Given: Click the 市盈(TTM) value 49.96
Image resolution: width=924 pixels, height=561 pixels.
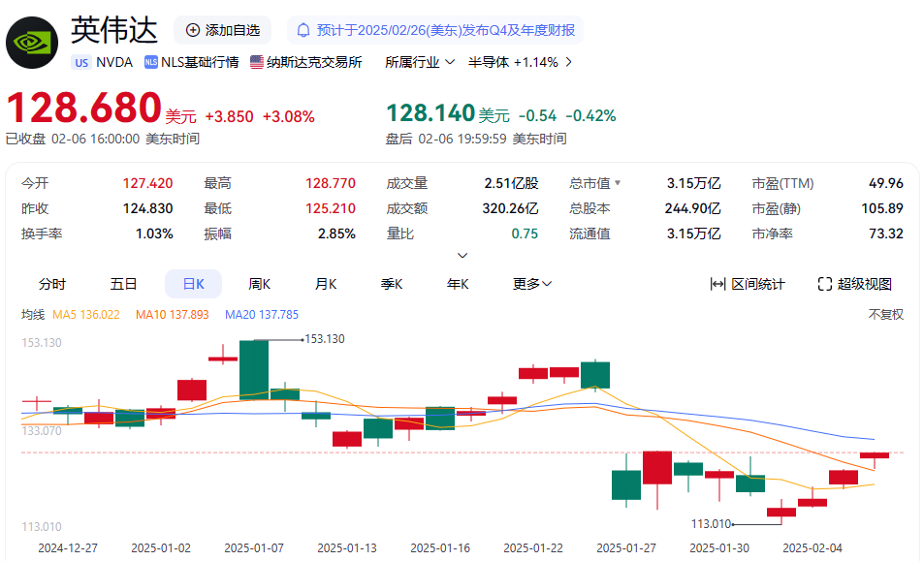Looking at the screenshot, I should pos(885,184).
